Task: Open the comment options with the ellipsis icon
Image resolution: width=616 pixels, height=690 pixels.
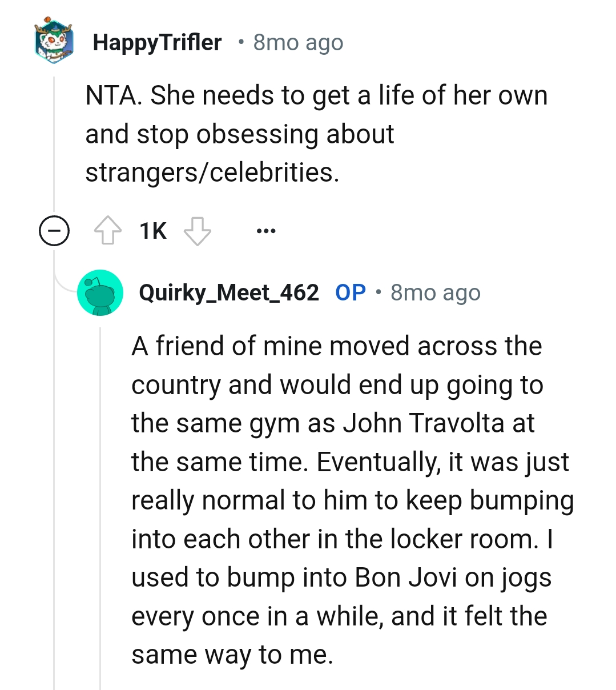Action: [x=265, y=230]
